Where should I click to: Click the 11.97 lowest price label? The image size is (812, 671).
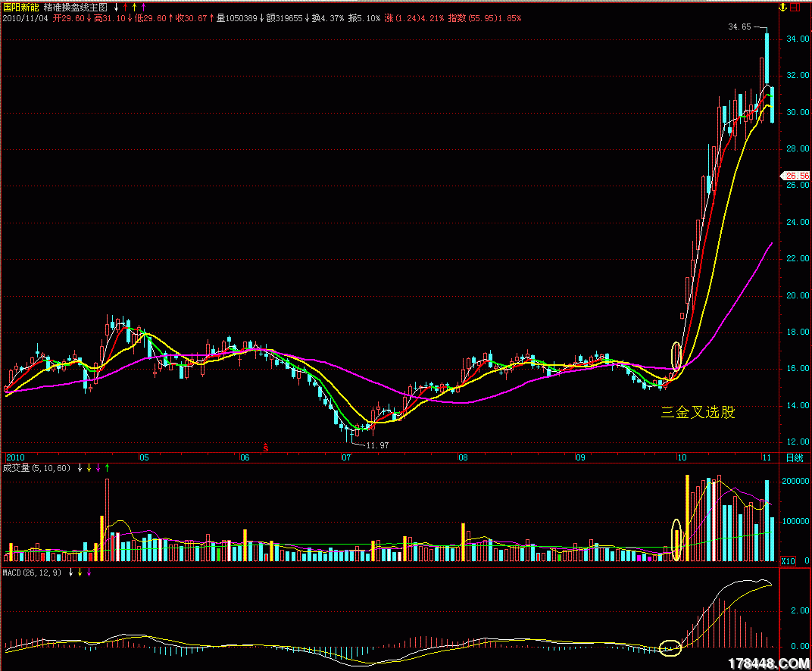pos(377,446)
